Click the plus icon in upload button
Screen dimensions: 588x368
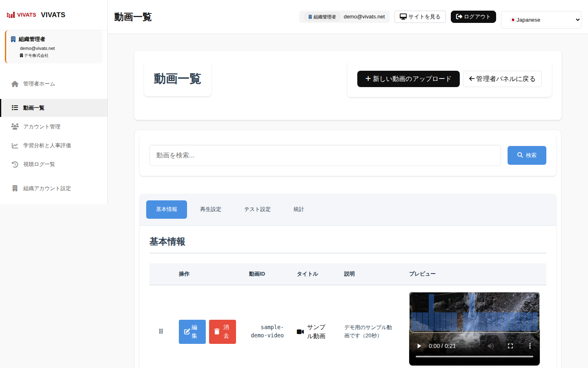click(x=368, y=79)
